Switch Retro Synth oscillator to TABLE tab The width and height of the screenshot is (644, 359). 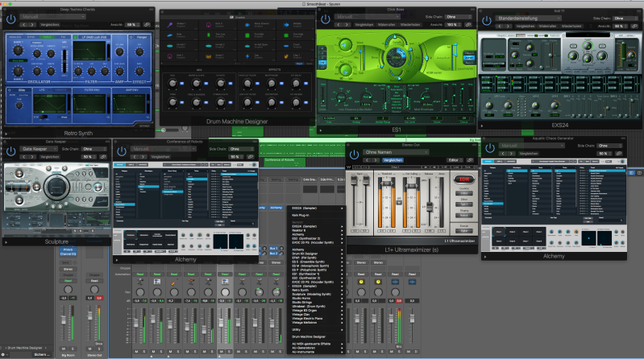pyautogui.click(x=48, y=37)
